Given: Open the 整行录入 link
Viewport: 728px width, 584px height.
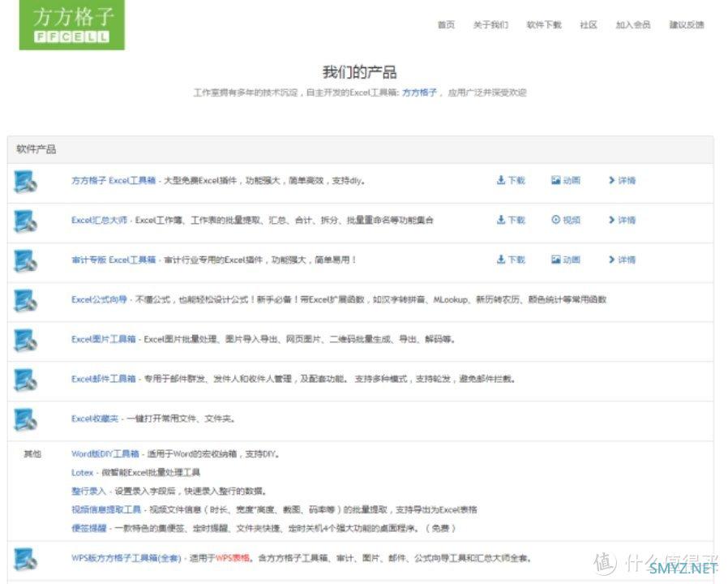Looking at the screenshot, I should click(88, 491).
